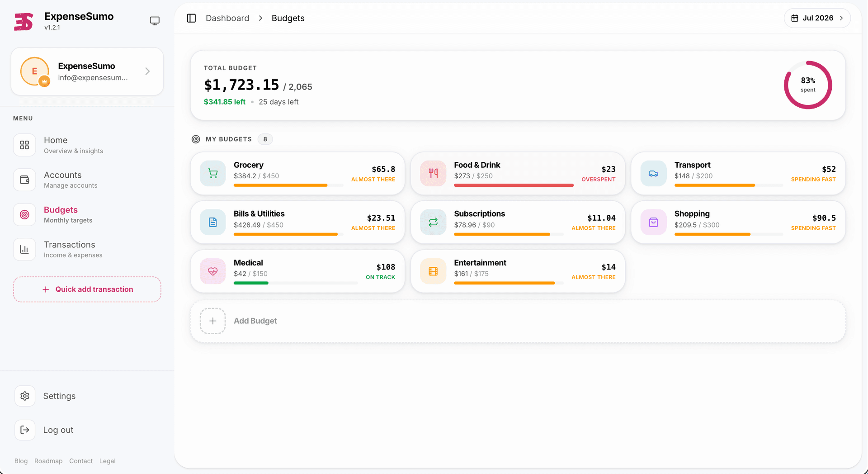The image size is (868, 474).
Task: Open the Grocery shopping cart icon
Action: coord(212,173)
